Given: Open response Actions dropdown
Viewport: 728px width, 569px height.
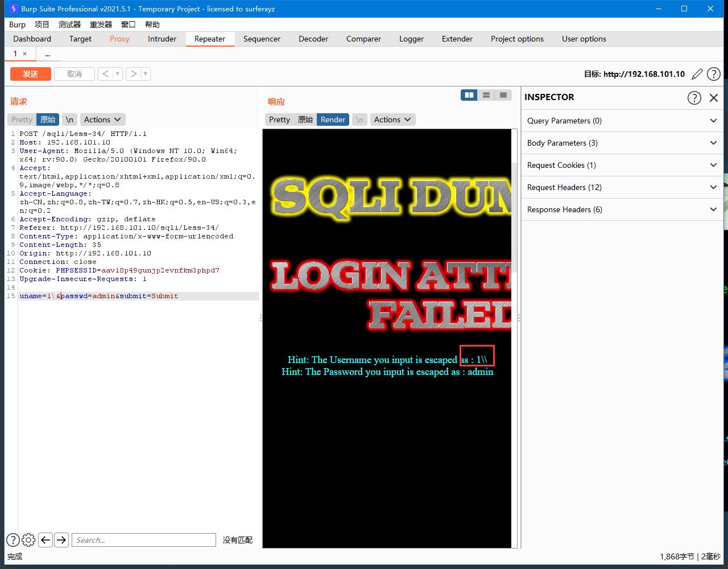Looking at the screenshot, I should click(x=392, y=119).
